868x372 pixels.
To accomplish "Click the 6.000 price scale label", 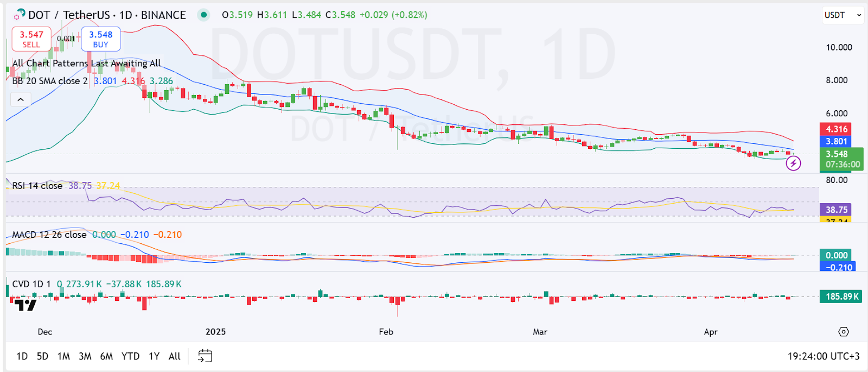I will 837,114.
